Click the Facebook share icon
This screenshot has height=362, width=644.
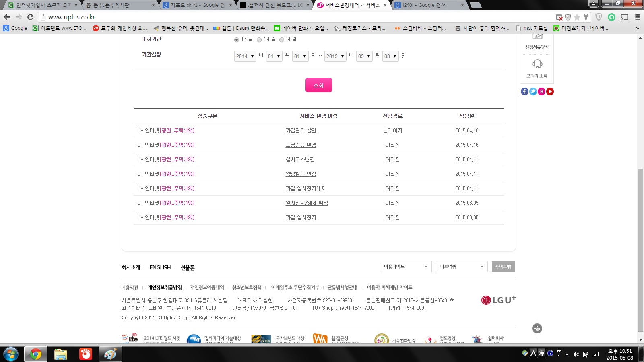coord(524,92)
